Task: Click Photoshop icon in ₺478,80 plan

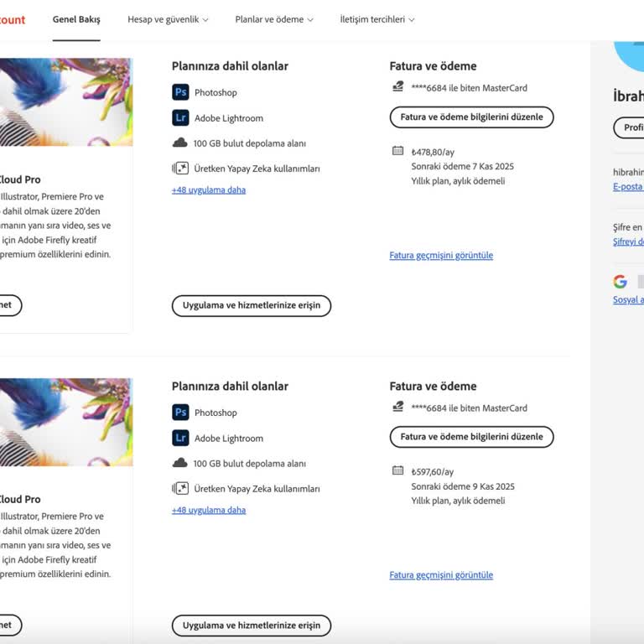Action: 180,92
